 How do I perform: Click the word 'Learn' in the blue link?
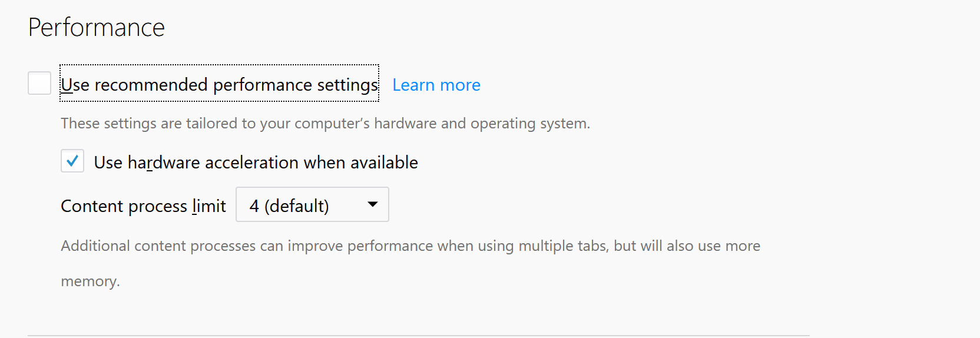pos(413,85)
